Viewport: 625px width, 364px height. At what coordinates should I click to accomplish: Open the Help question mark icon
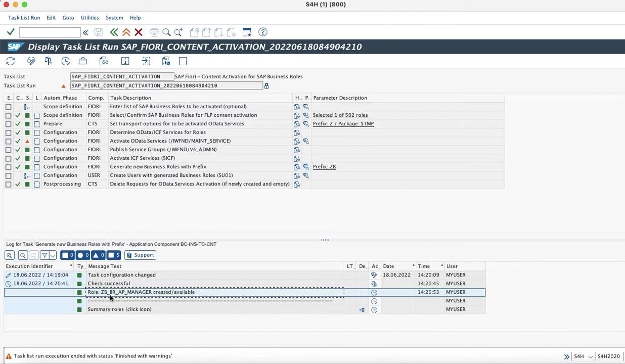point(263,32)
